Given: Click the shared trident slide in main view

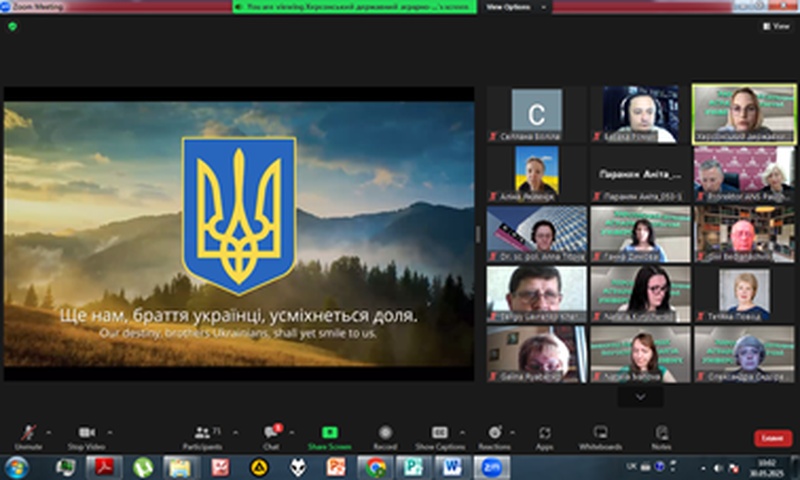Looking at the screenshot, I should tap(239, 234).
